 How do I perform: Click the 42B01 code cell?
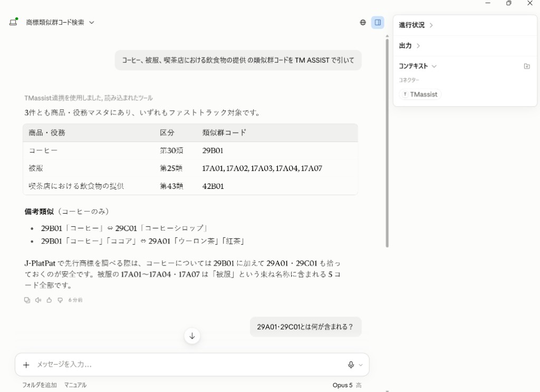point(213,186)
